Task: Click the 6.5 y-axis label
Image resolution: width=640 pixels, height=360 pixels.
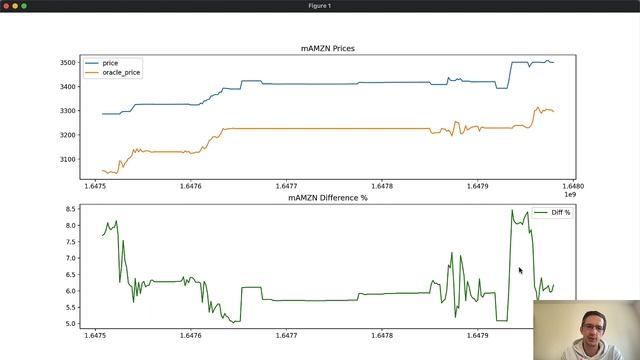Action: [71, 275]
